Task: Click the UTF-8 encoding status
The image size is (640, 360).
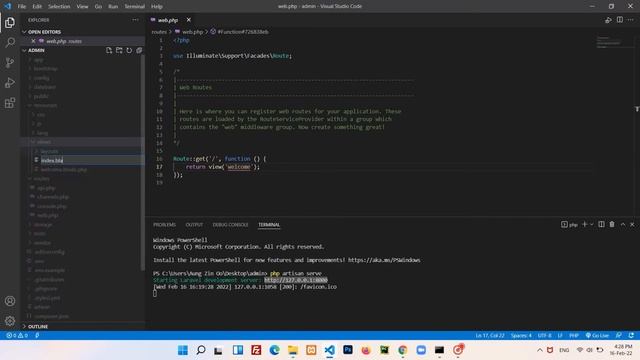Action: 544,335
